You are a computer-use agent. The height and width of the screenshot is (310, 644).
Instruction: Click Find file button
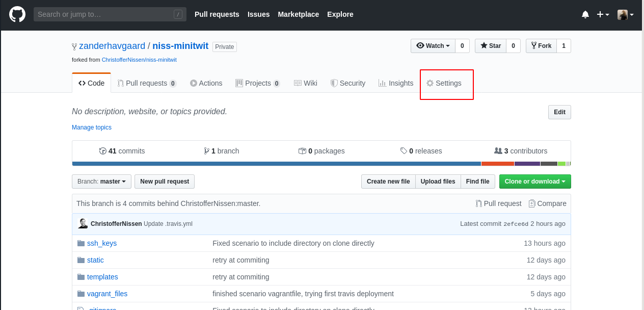pyautogui.click(x=477, y=182)
